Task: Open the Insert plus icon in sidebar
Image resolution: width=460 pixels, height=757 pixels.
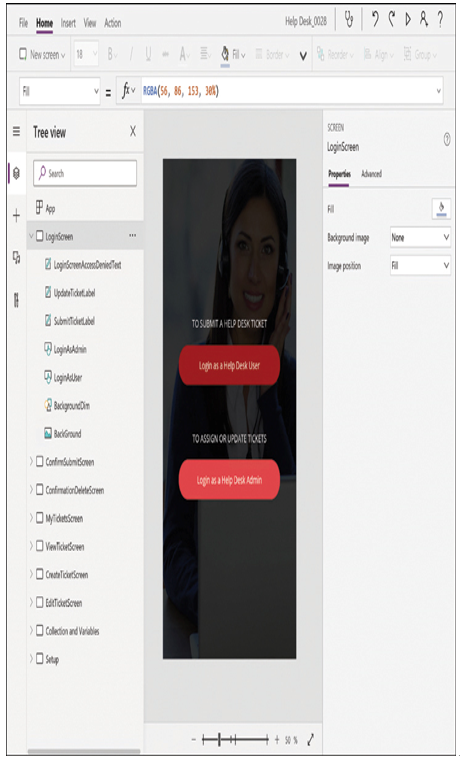Action: [16, 215]
